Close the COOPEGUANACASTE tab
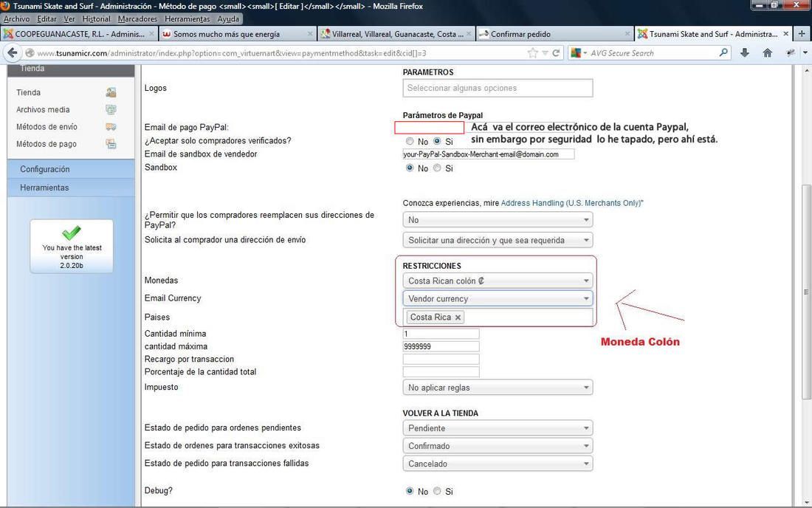The width and height of the screenshot is (812, 508). (x=152, y=34)
